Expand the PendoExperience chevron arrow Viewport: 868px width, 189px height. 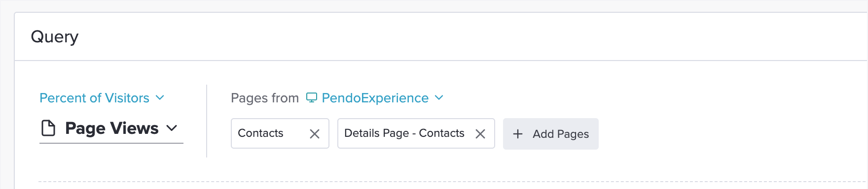coord(439,97)
